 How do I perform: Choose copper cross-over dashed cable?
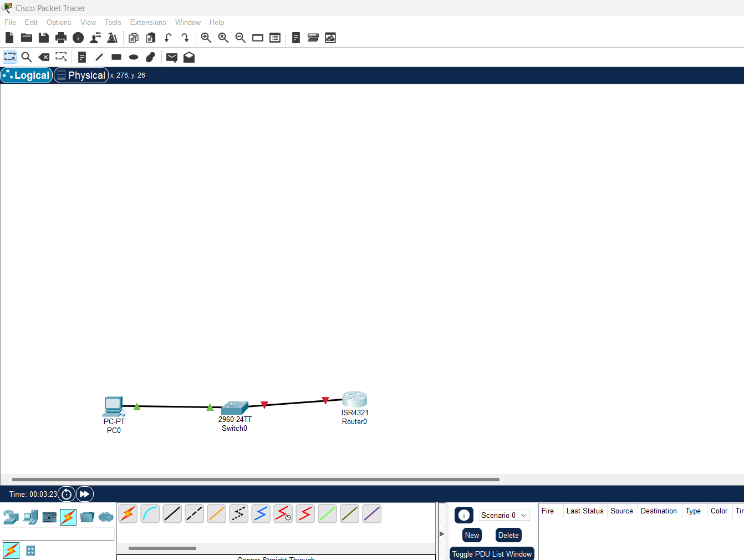(195, 514)
